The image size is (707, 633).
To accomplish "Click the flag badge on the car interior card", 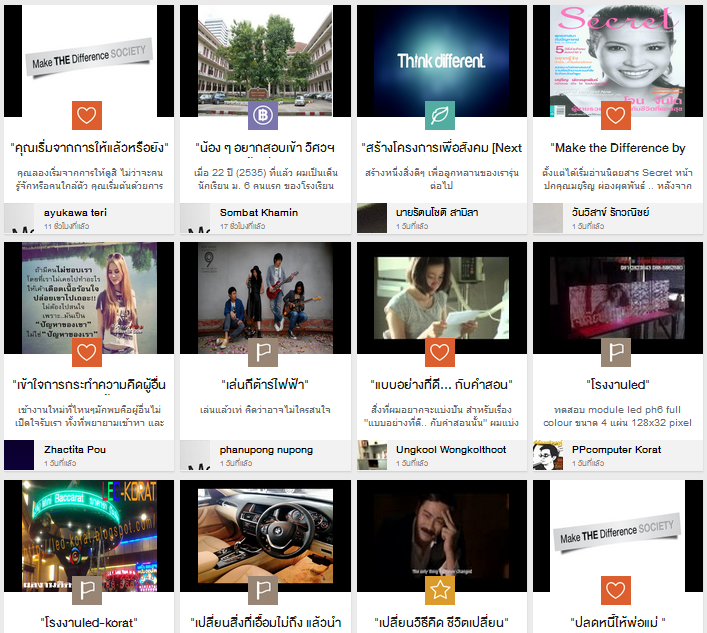I will [x=263, y=590].
